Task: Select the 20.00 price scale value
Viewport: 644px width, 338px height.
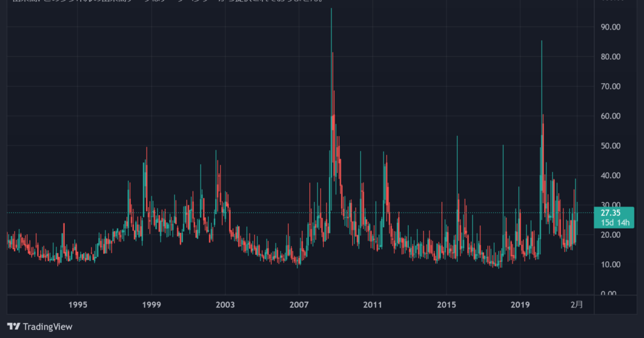Action: click(610, 235)
